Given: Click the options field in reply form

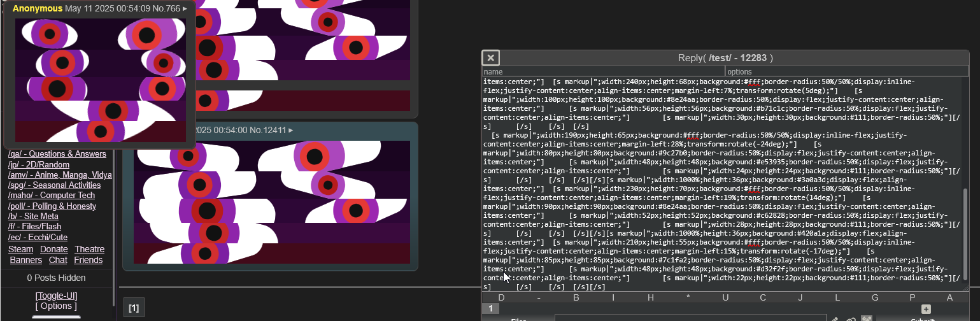Looking at the screenshot, I should coord(847,72).
